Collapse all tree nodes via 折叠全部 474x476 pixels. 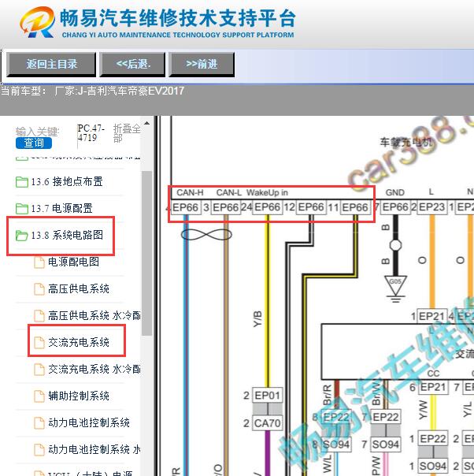coord(127,133)
